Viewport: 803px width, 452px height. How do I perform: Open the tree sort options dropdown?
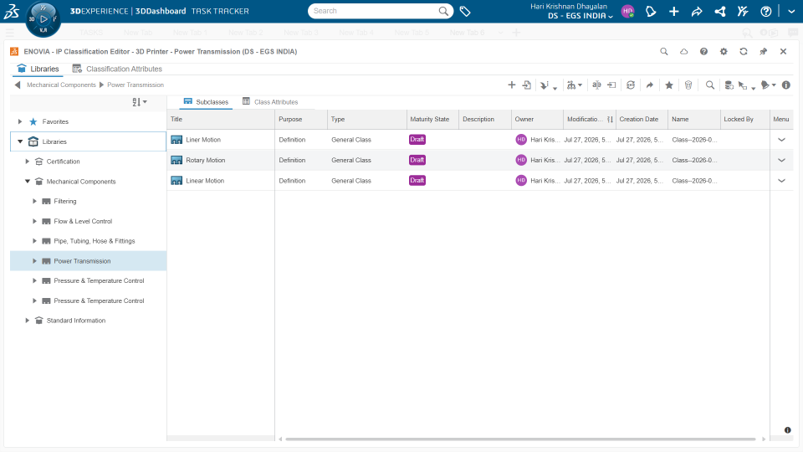(139, 102)
